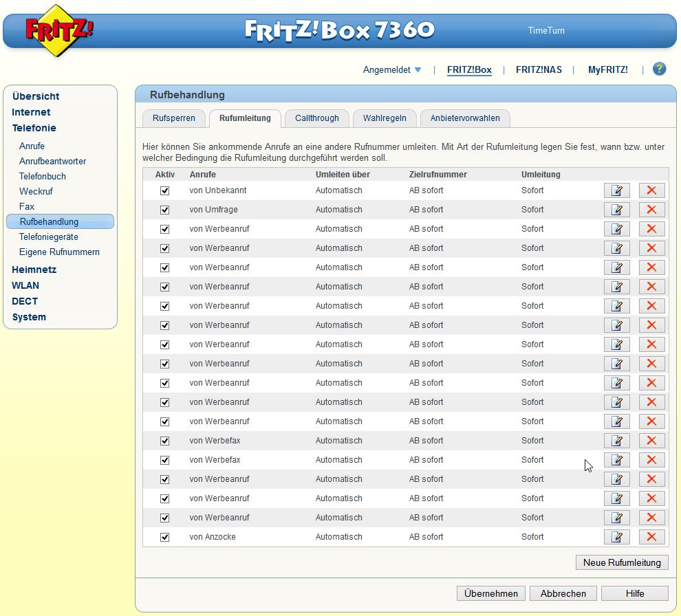Open the Fax menu entry
The image size is (681, 616).
click(x=27, y=207)
